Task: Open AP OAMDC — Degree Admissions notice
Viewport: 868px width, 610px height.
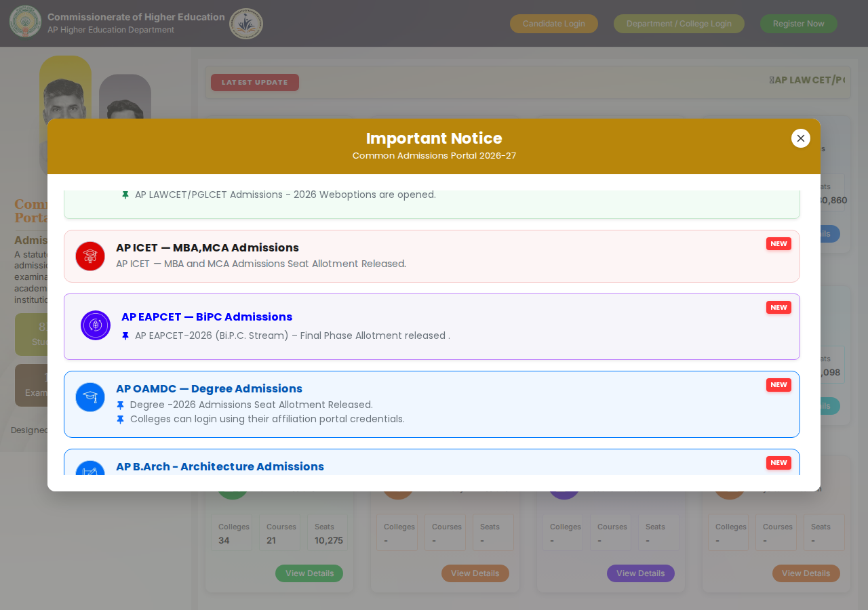Action: coord(432,404)
